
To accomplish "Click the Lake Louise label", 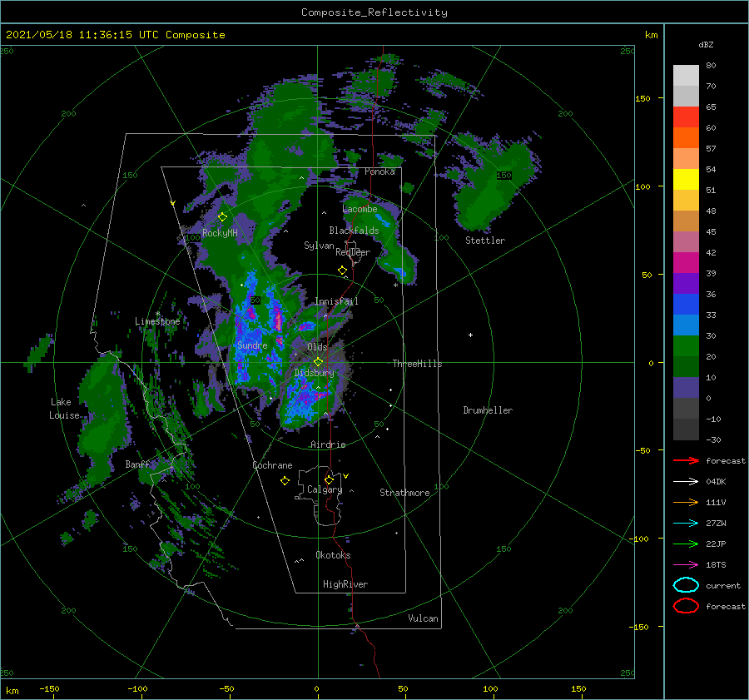I will click(64, 409).
